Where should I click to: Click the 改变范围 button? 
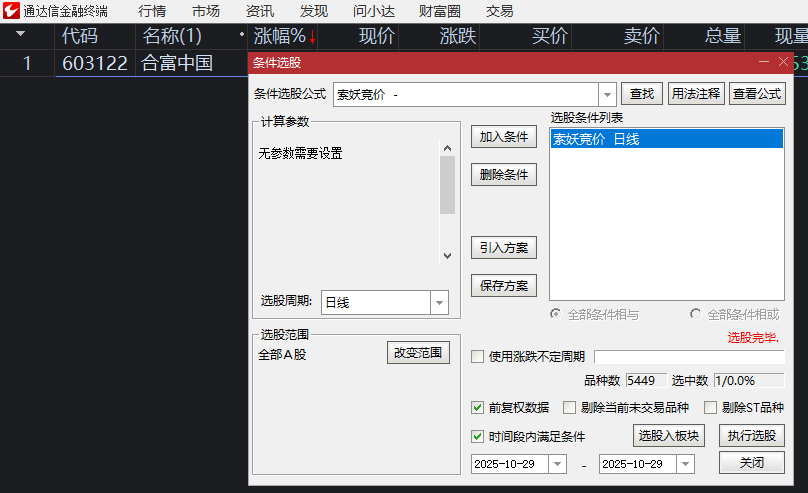click(x=418, y=353)
